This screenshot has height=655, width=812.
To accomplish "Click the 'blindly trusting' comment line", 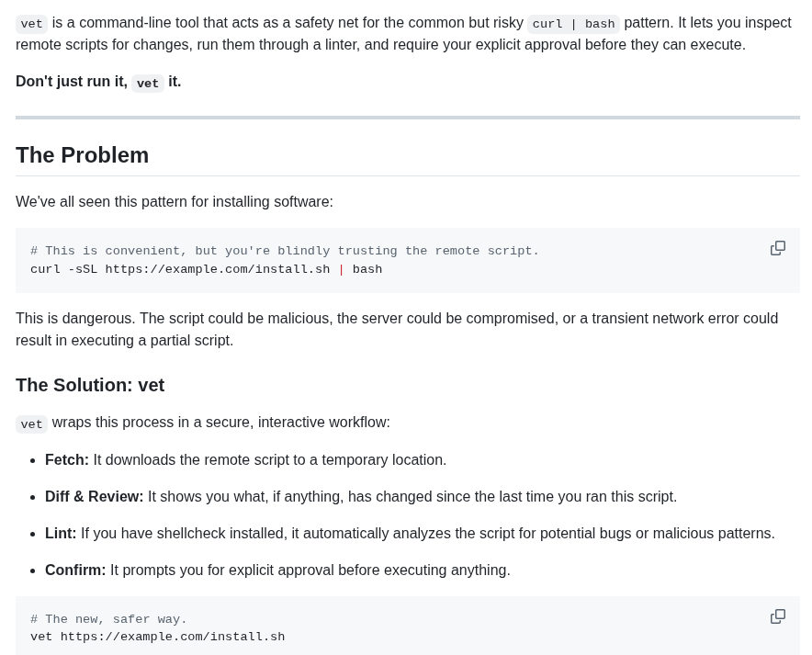I will click(285, 251).
